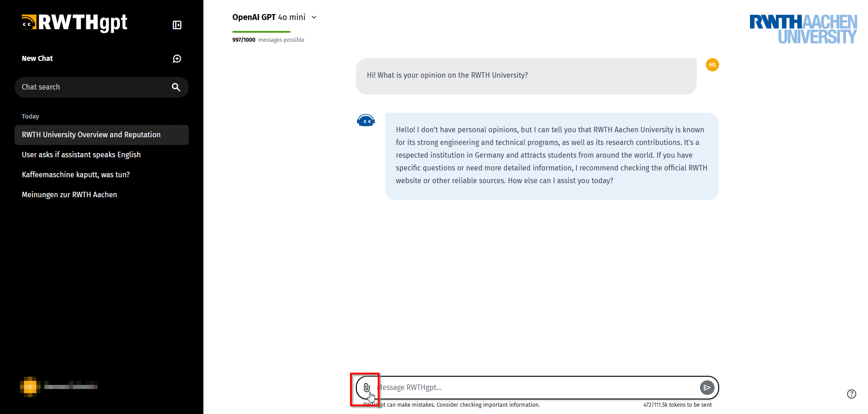Click the paperclip attach file icon
This screenshot has width=868, height=414.
click(366, 388)
